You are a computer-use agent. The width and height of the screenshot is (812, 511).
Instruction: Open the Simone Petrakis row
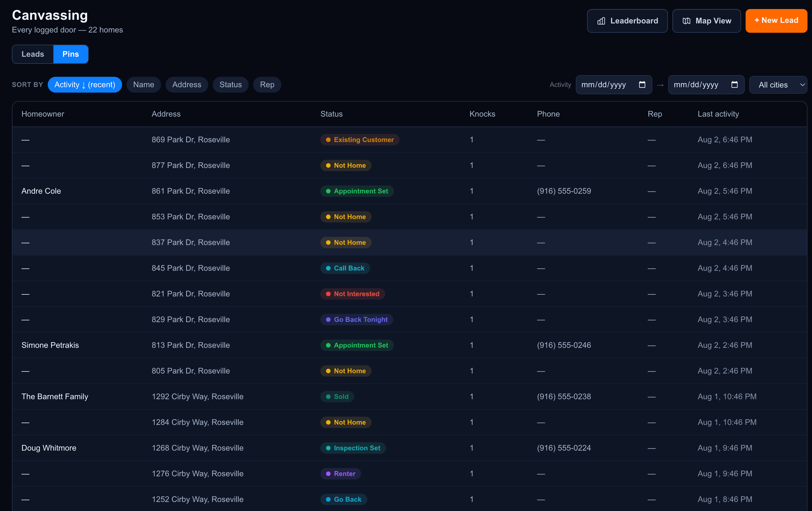point(409,345)
